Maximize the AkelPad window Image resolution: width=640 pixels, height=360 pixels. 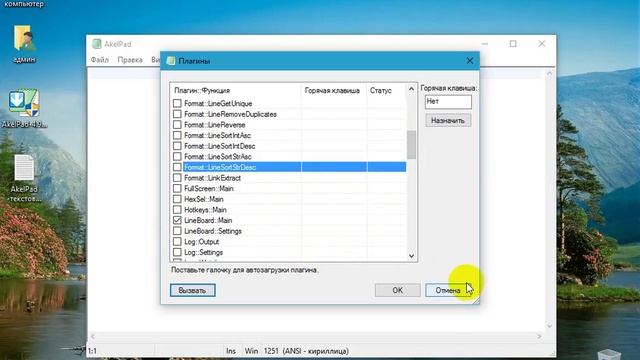[513, 44]
